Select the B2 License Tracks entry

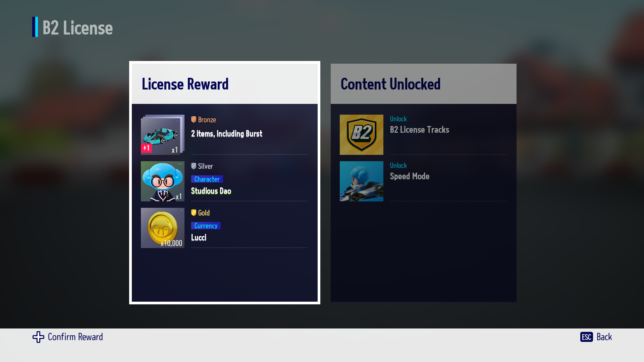click(423, 135)
